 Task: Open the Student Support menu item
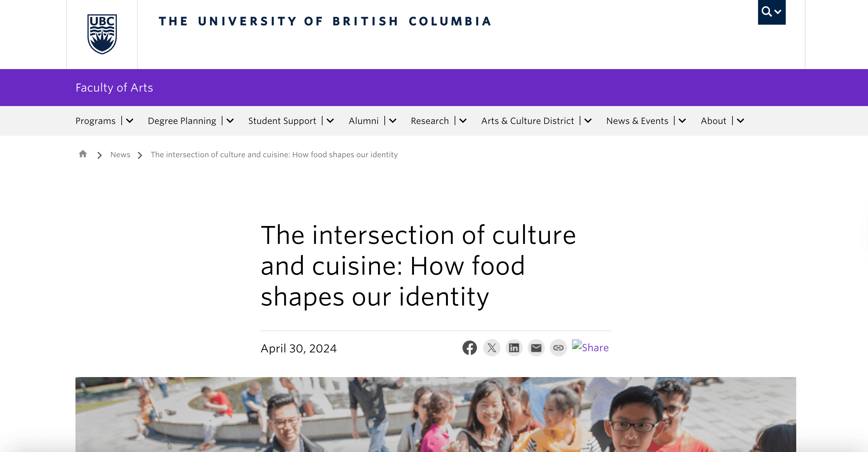coord(282,121)
